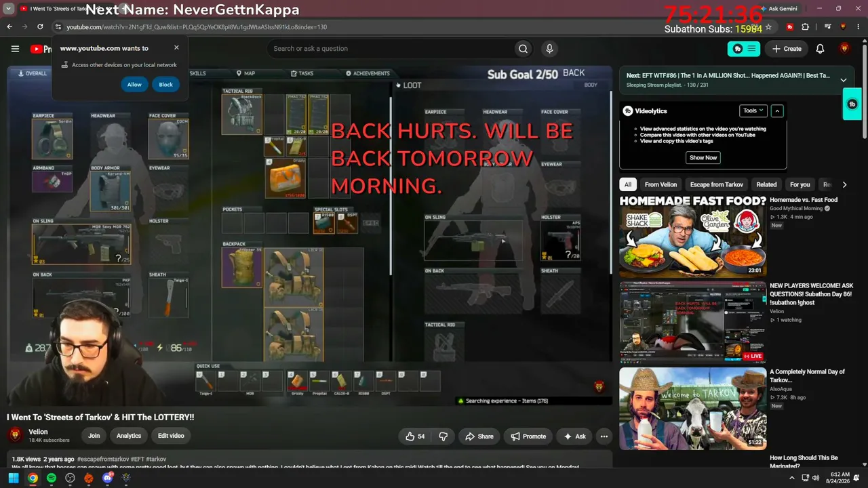Open the Chrome tab search dropdown
Image resolution: width=868 pixels, height=488 pixels.
coord(9,8)
